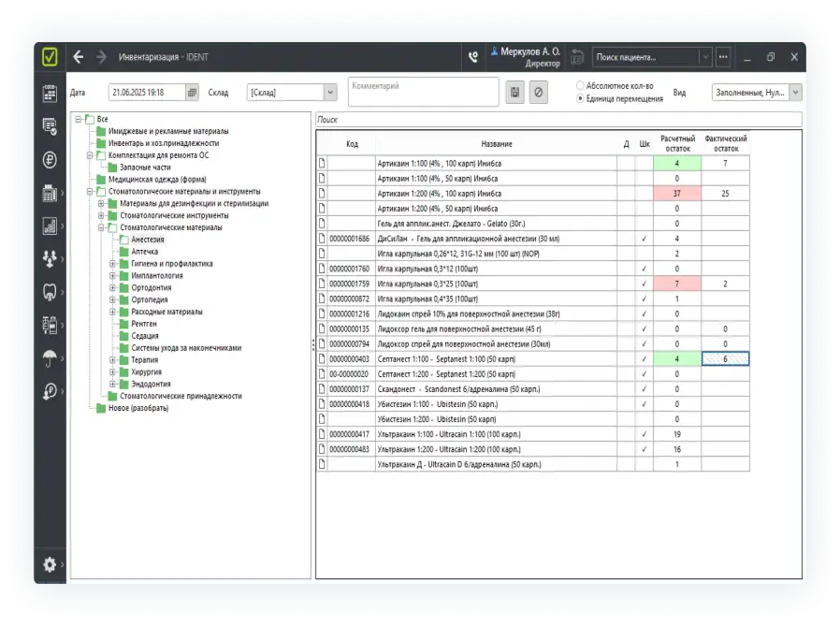840x626 pixels.
Task: Select 'Единица перемещения' radio button
Action: click(x=580, y=97)
